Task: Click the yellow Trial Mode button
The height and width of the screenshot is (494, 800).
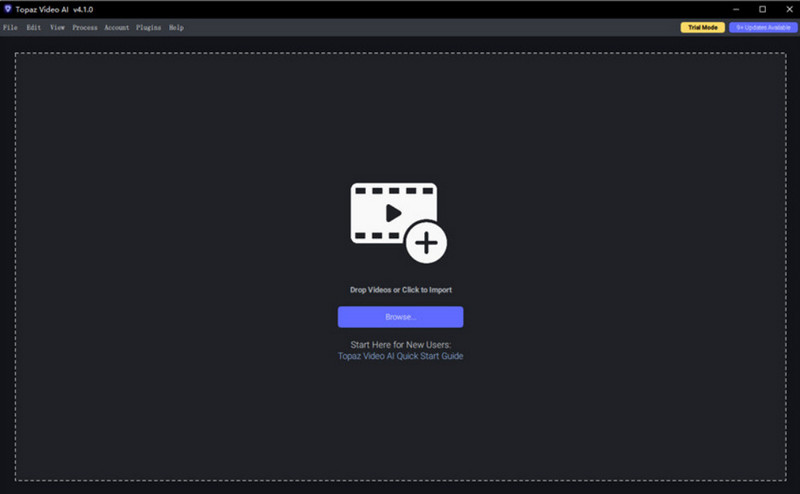Action: 703,28
